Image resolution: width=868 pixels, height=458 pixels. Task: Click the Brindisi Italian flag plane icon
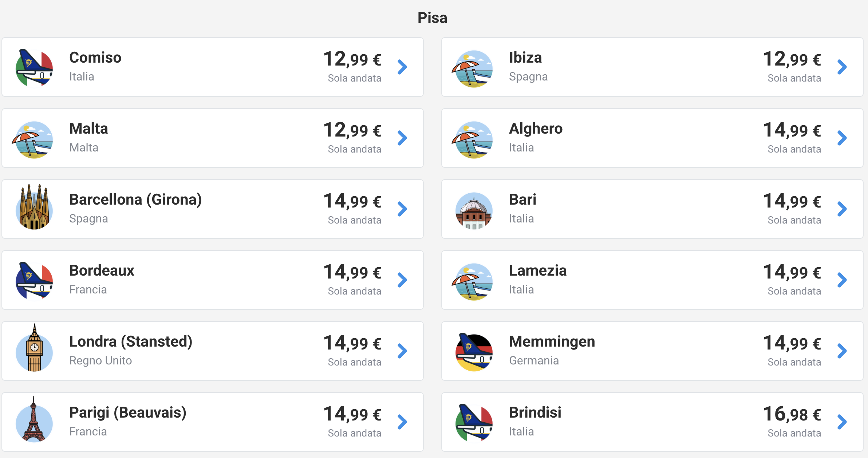tap(474, 423)
